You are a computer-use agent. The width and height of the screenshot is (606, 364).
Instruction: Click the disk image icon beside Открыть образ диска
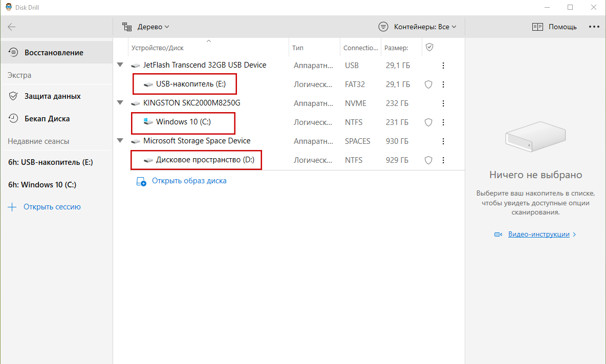point(141,181)
